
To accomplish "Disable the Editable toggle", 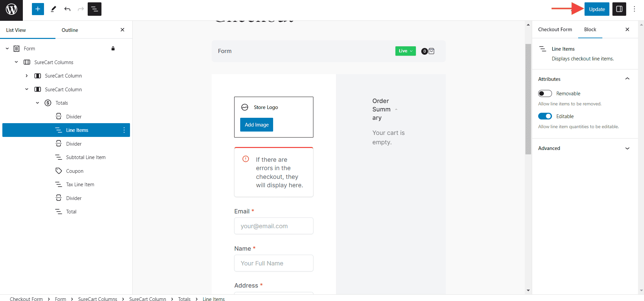I will click(545, 116).
